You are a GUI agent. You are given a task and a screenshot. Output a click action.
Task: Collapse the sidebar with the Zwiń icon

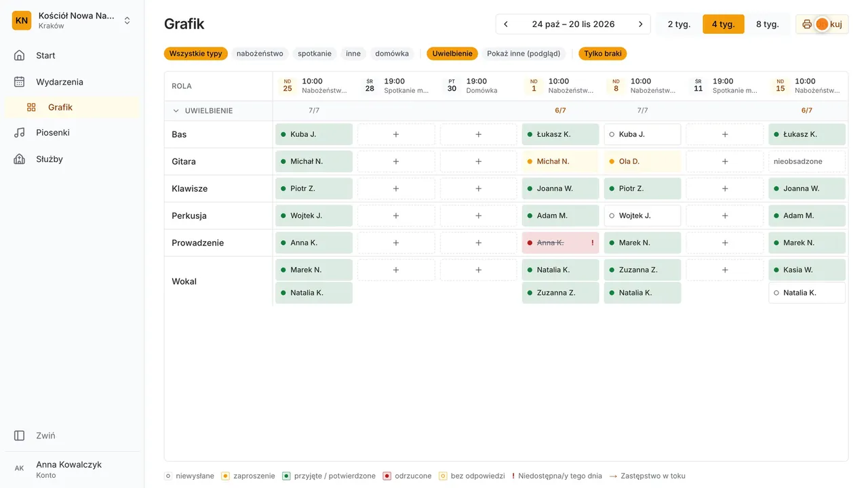[20, 436]
